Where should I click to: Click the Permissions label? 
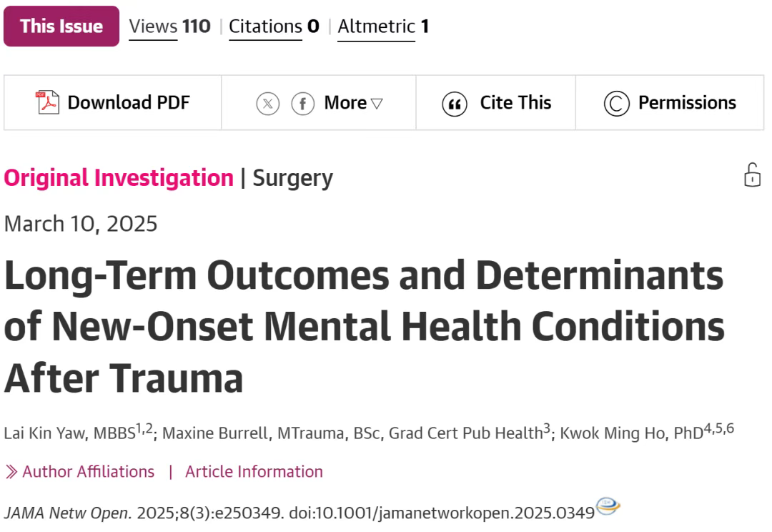pyautogui.click(x=688, y=102)
